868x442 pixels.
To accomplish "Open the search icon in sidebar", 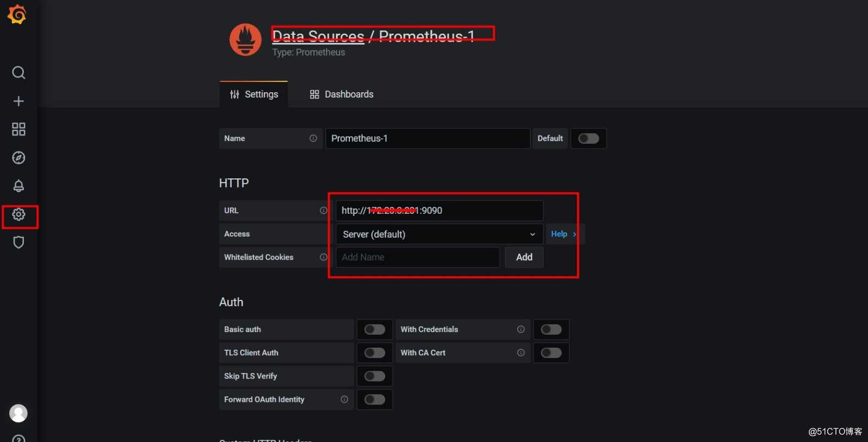I will pyautogui.click(x=18, y=73).
